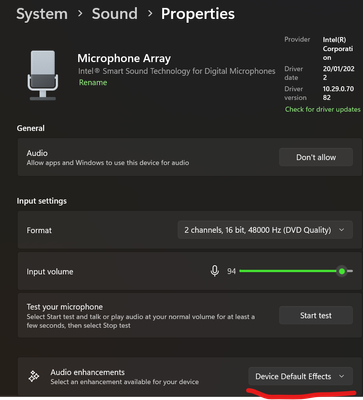Click the Format row label
Image resolution: width=363 pixels, height=400 pixels.
coord(39,230)
